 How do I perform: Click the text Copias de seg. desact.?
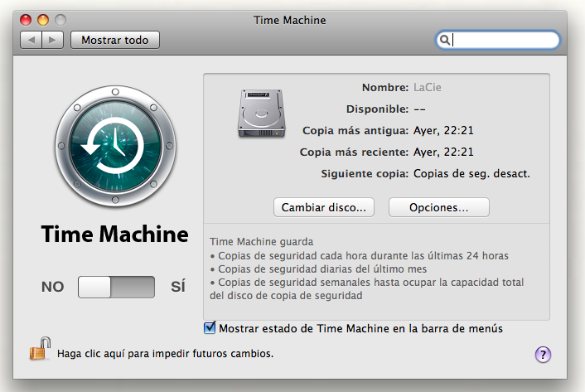[471, 174]
